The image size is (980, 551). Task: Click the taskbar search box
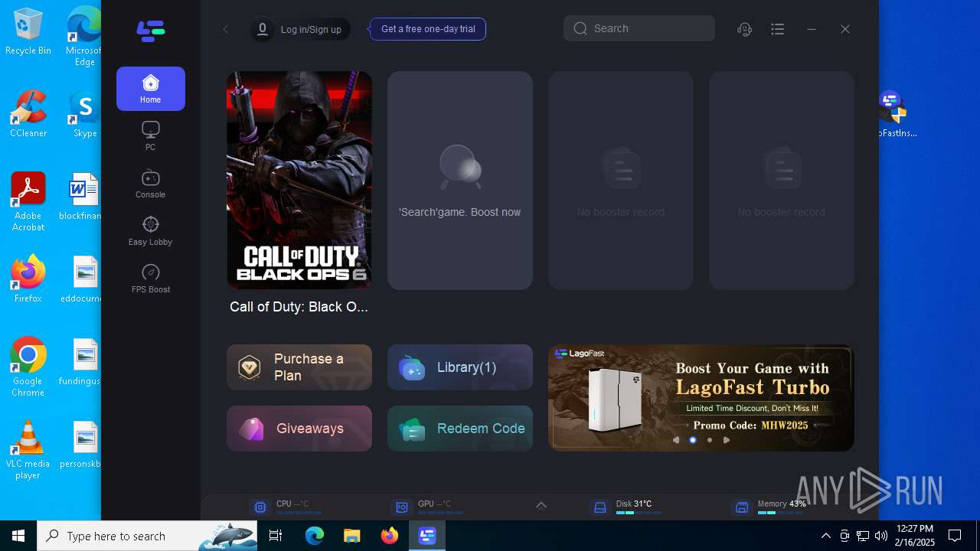pos(147,536)
